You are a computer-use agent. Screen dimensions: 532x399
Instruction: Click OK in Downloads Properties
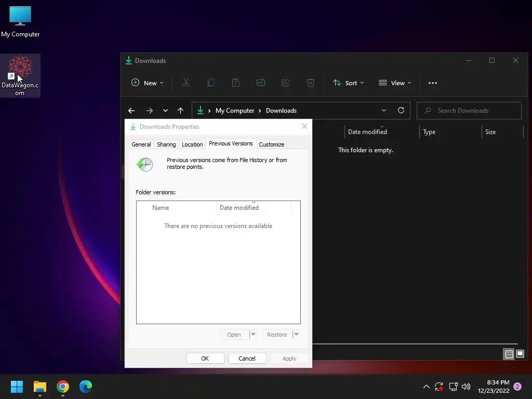click(205, 358)
